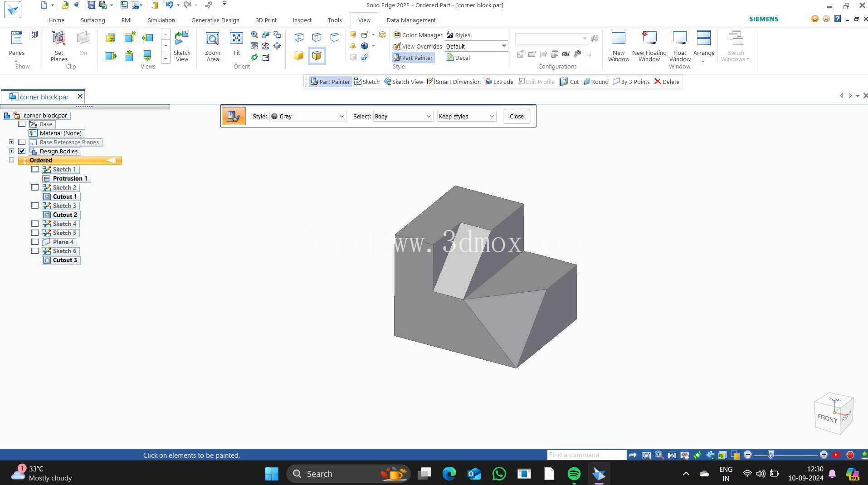Expand the Base Reference Planes node
The width and height of the screenshot is (868, 485).
coord(11,142)
